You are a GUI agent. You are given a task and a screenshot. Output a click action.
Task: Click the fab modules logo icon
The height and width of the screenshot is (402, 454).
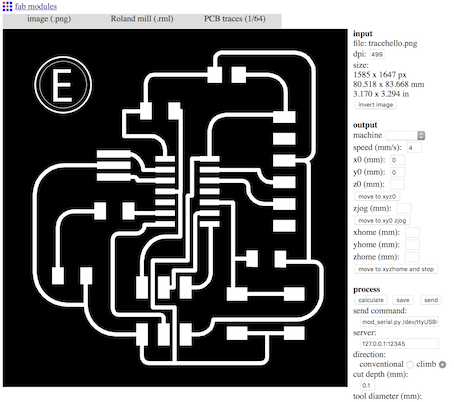click(7, 6)
